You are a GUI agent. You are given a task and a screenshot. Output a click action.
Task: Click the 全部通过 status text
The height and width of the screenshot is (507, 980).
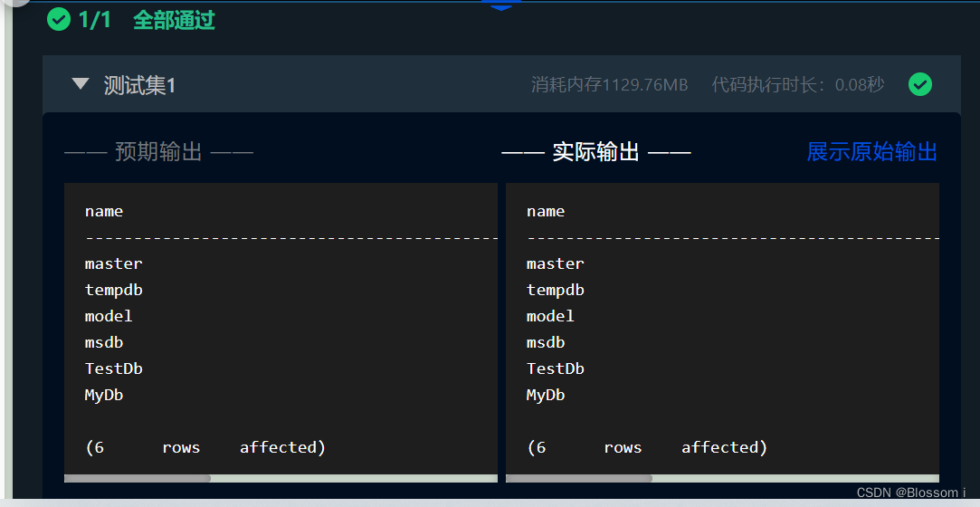click(174, 21)
